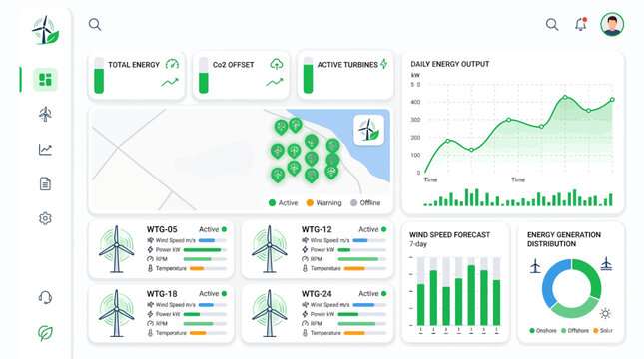This screenshot has height=359, width=644.
Task: Toggle the Solar legend item
Action: click(x=603, y=331)
